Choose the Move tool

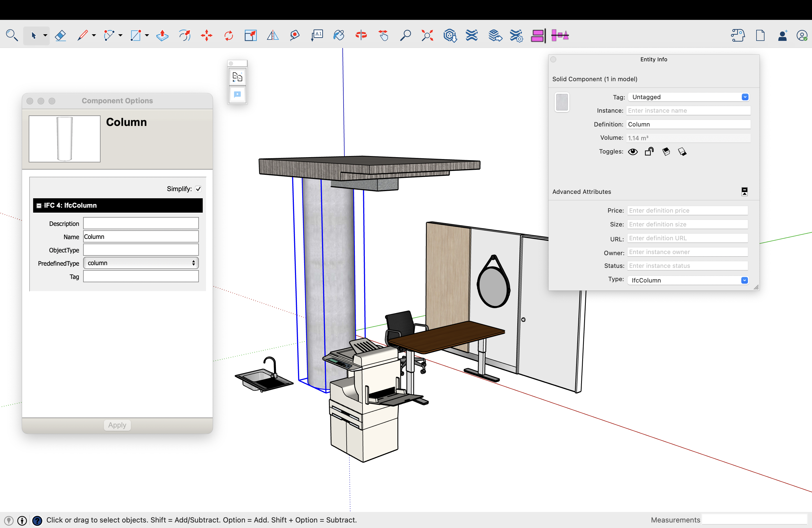tap(206, 35)
